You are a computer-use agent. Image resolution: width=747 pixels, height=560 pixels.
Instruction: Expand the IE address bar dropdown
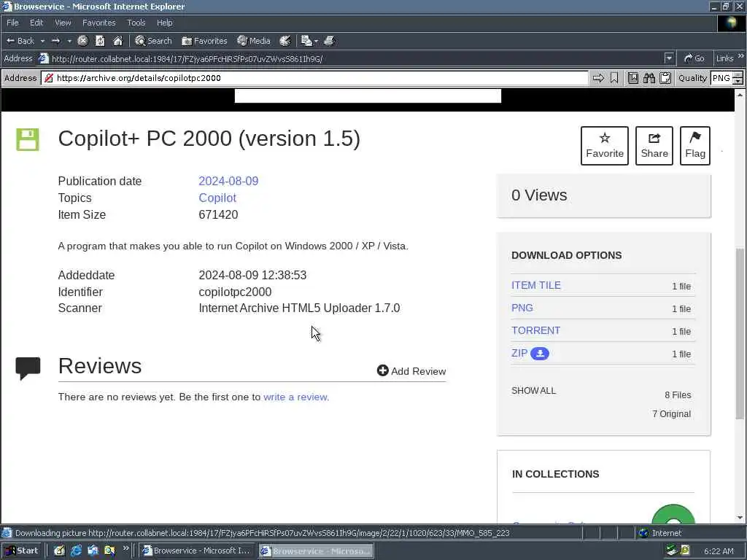pos(669,58)
